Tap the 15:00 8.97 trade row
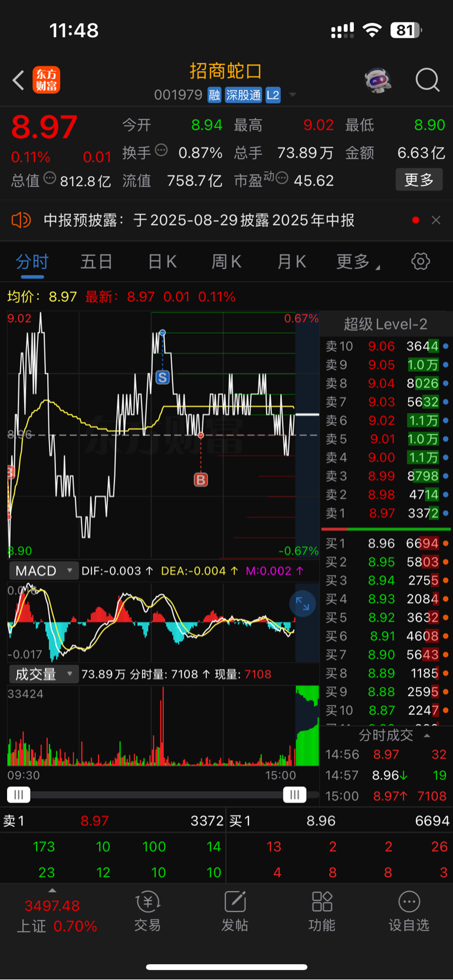Image resolution: width=453 pixels, height=980 pixels. [386, 796]
